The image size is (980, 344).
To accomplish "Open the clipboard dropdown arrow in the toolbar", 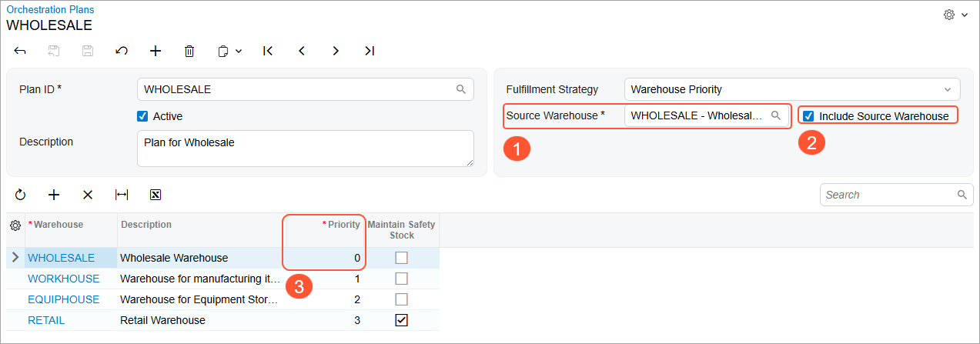I will 239,52.
